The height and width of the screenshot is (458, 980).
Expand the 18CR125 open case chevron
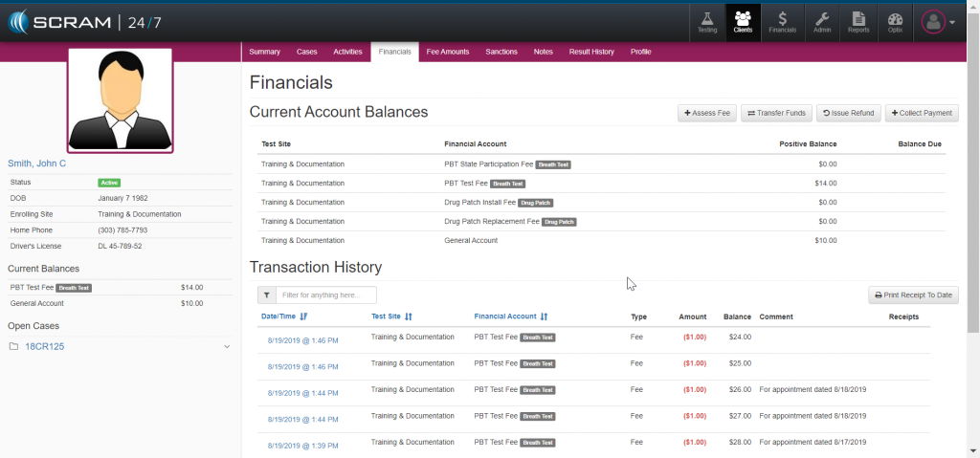click(x=227, y=346)
